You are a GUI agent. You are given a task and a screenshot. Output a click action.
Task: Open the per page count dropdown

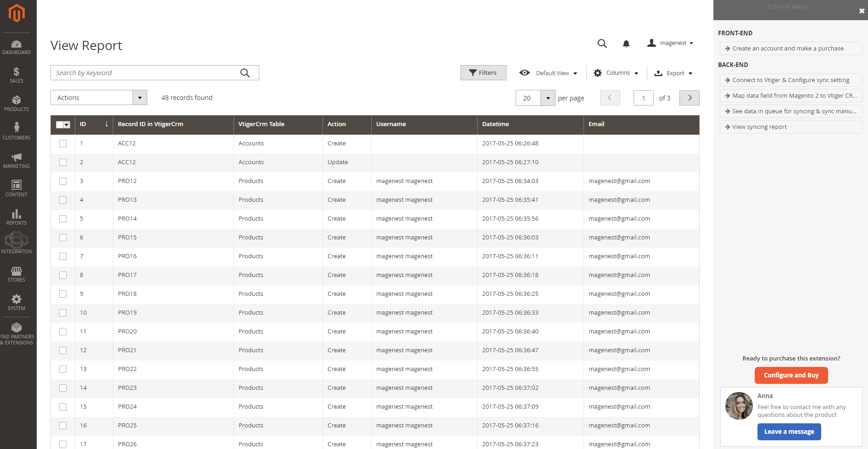548,98
